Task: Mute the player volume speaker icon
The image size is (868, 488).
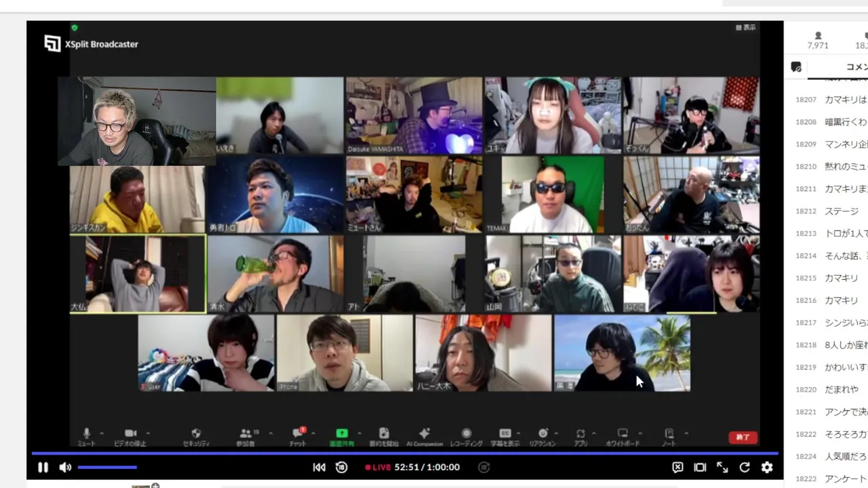Action: click(x=65, y=467)
